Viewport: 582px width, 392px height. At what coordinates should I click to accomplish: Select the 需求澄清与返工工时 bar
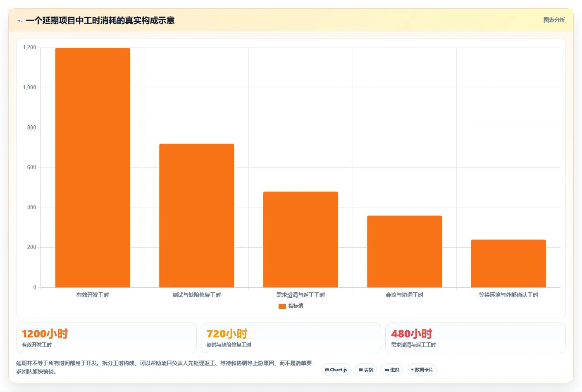(x=301, y=239)
